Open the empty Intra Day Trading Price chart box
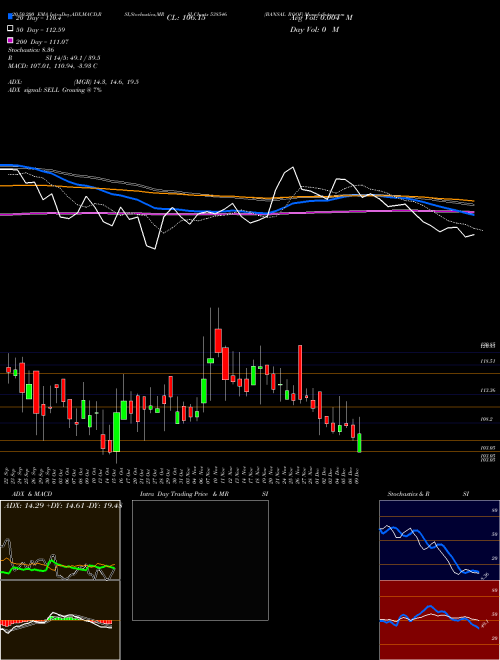 pyautogui.click(x=200, y=560)
